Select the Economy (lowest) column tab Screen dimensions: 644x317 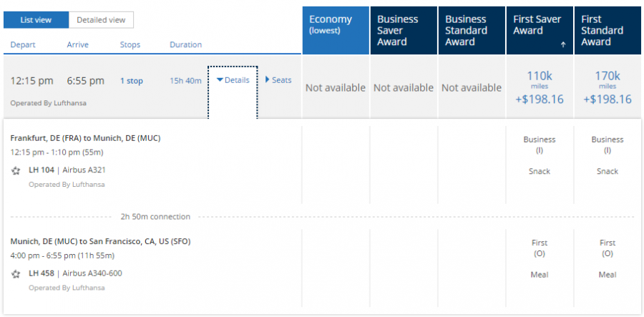335,31
